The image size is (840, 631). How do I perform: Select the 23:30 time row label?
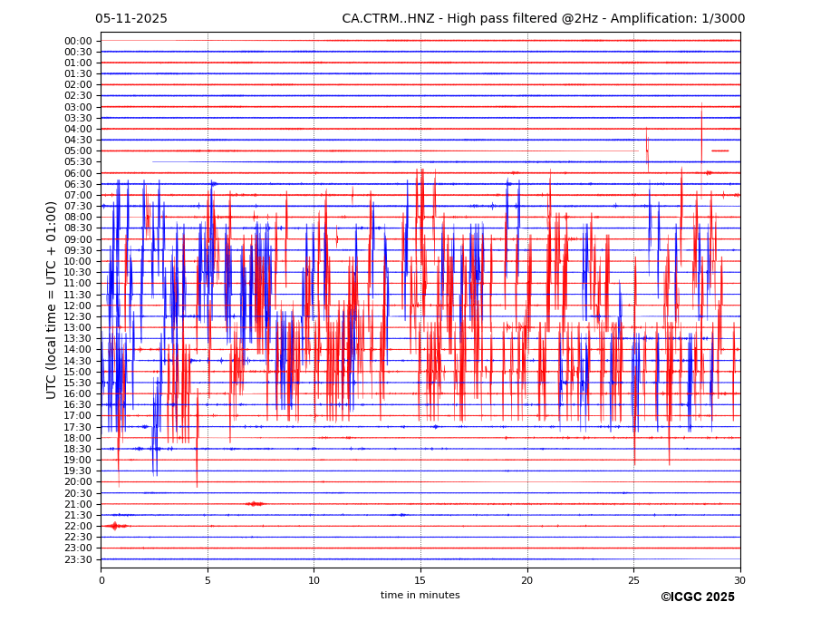pos(78,559)
